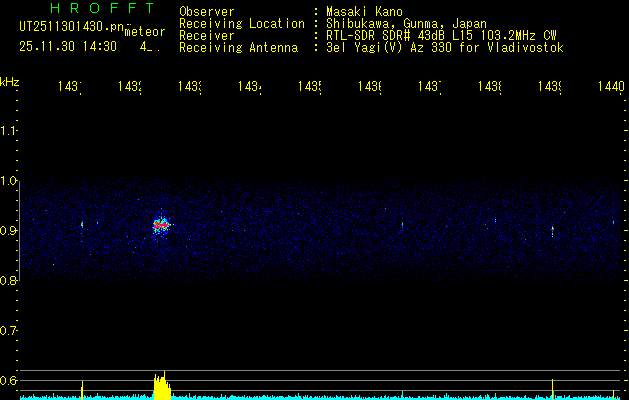The image size is (629, 400).
Task: Click the 1437 time axis label
Action: pyautogui.click(x=430, y=86)
